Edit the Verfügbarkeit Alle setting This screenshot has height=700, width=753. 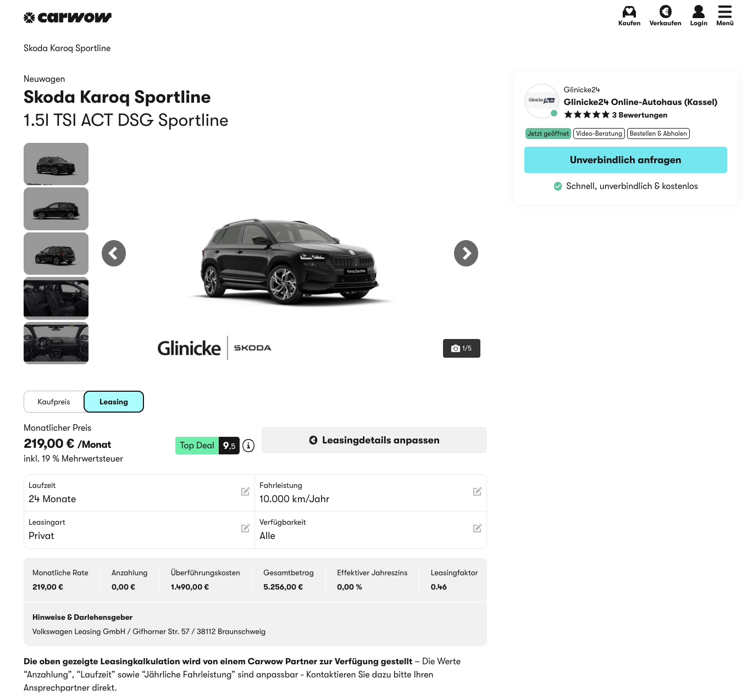click(477, 529)
